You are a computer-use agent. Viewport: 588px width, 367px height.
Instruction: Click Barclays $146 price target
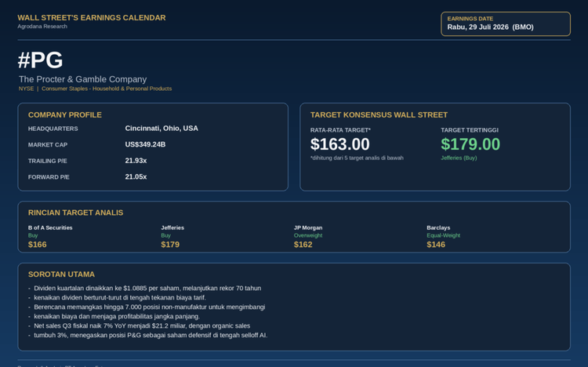[x=436, y=245]
